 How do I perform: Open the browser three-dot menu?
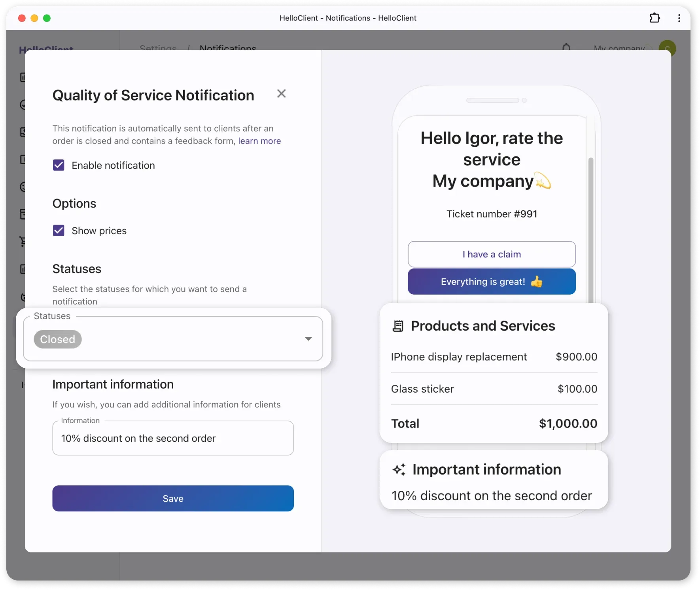(x=679, y=18)
